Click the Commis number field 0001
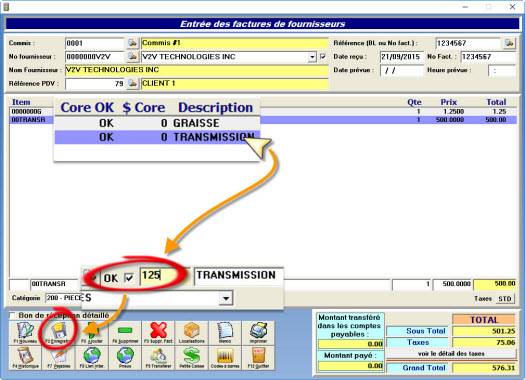525x380 pixels. [x=95, y=43]
